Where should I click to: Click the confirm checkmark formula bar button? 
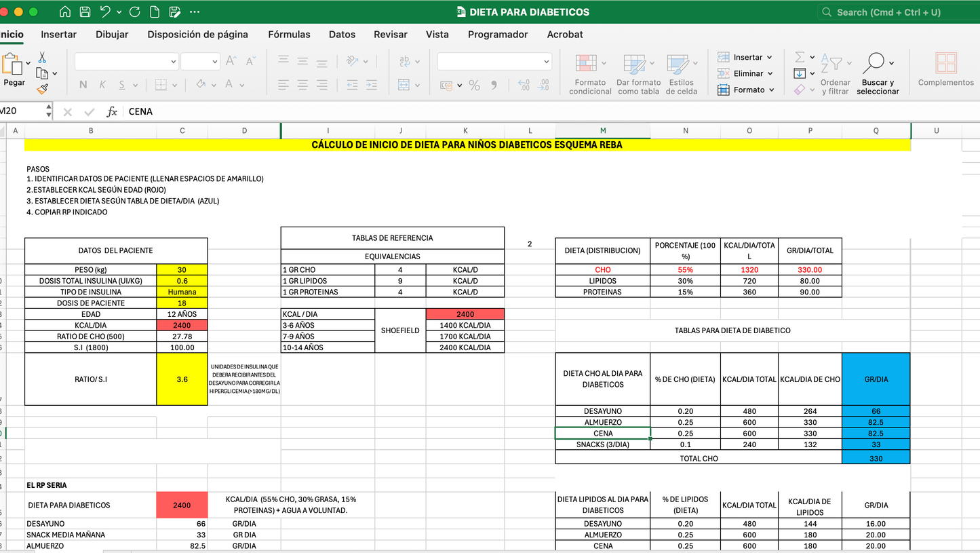[90, 111]
